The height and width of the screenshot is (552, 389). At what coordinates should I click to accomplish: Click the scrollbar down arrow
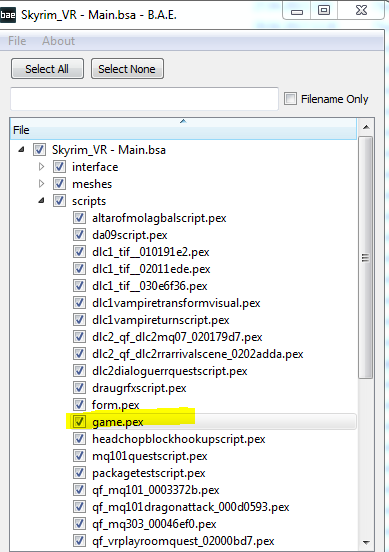pyautogui.click(x=366, y=542)
